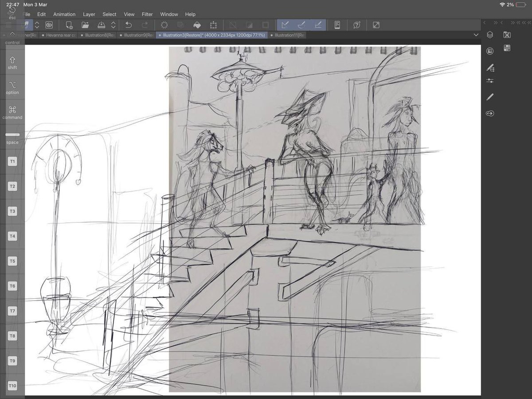Save the illustration with the tray-download icon
Image resolution: width=532 pixels, height=399 pixels.
(101, 25)
